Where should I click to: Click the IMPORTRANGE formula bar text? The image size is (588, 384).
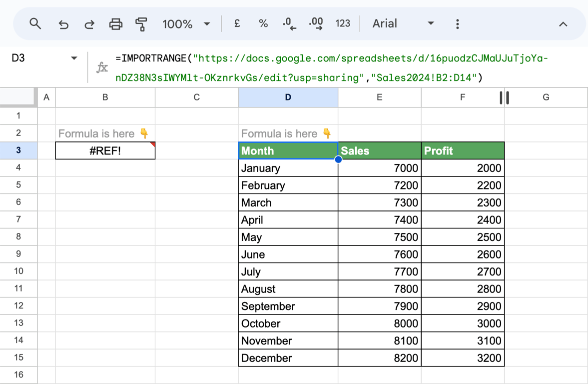(x=332, y=68)
